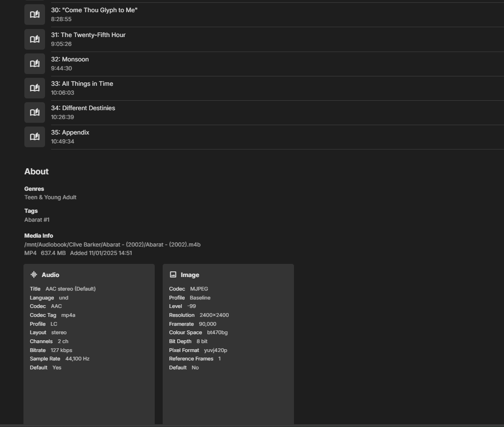Click the picture icon on the Image panel
The image size is (504, 427).
(173, 275)
